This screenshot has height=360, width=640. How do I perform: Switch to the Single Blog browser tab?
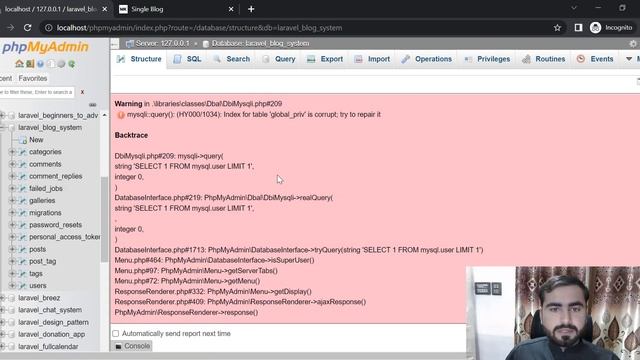[176, 9]
